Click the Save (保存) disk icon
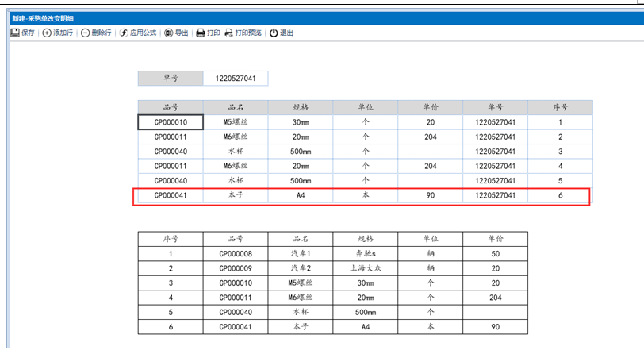The image size is (644, 350). point(15,33)
